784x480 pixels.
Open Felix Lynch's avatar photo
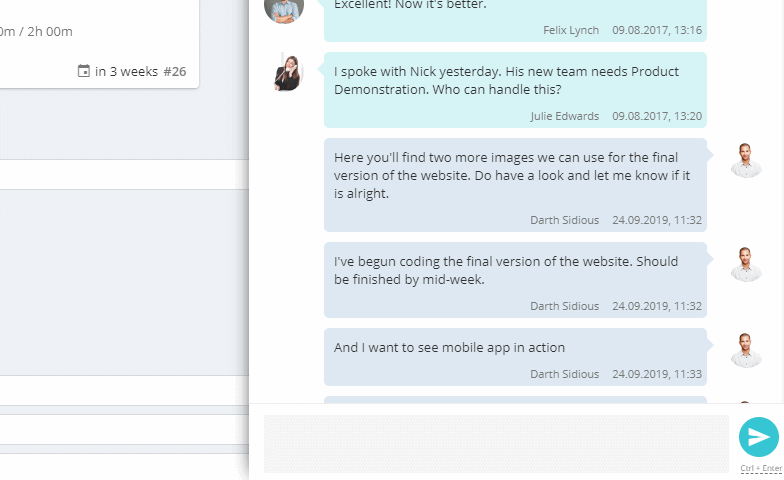coord(284,8)
